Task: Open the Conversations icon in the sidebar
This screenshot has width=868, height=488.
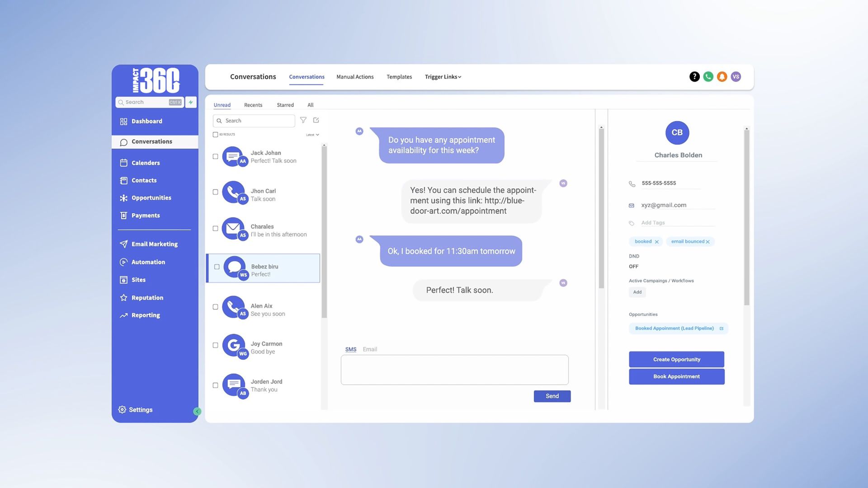Action: coord(124,141)
